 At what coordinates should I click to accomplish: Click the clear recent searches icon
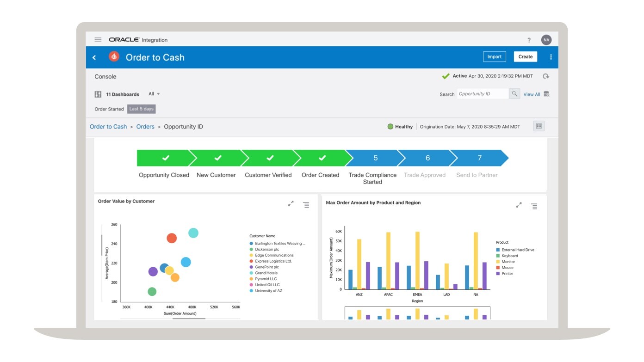click(546, 94)
